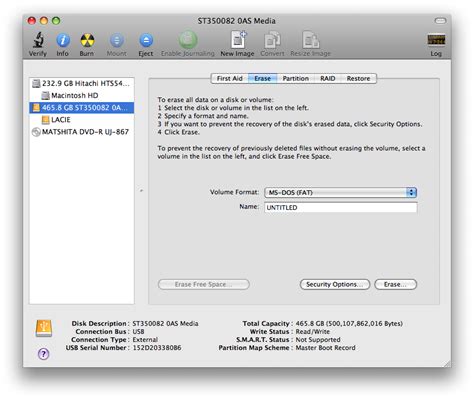Open Security Options
This screenshot has height=399, width=474.
point(335,284)
